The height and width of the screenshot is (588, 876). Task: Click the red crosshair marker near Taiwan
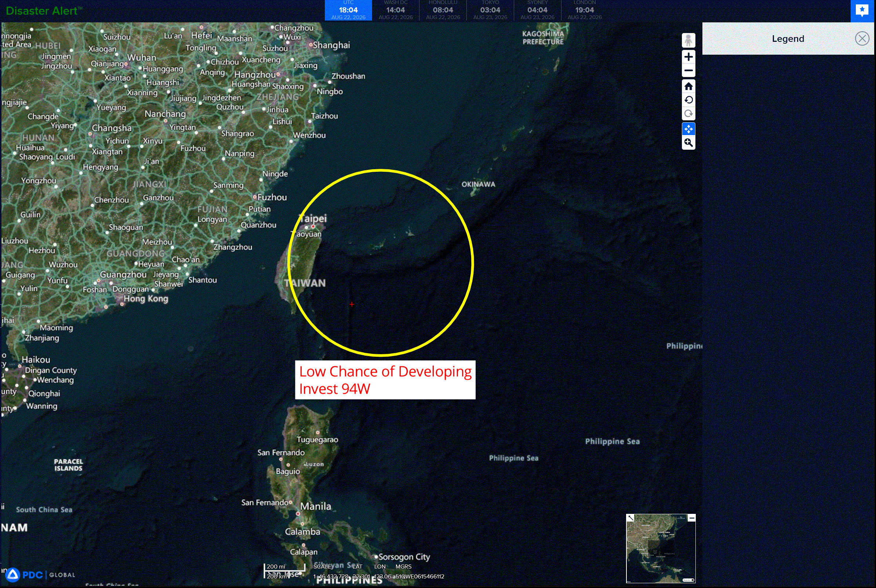pyautogui.click(x=352, y=304)
